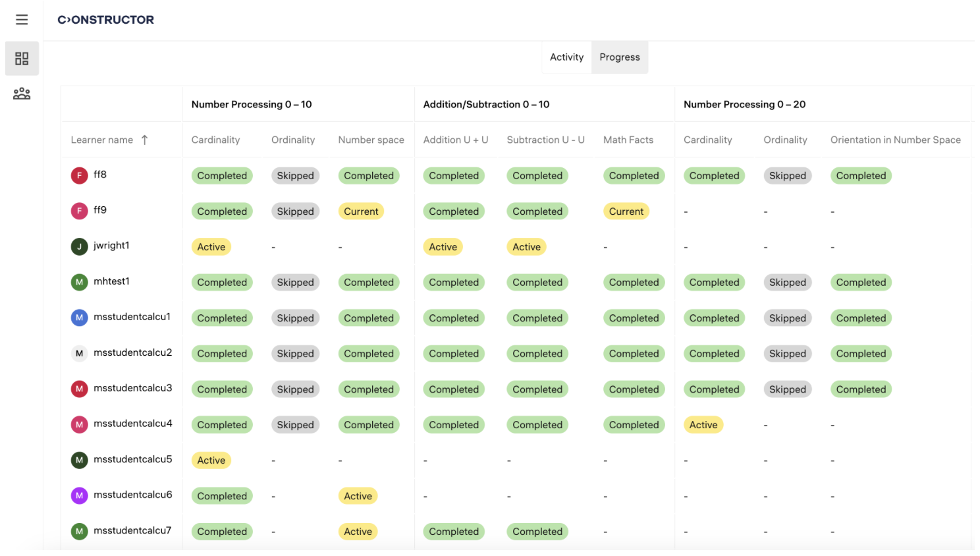The height and width of the screenshot is (556, 980).
Task: Open learner msstudentcalcu4's name
Action: point(132,424)
